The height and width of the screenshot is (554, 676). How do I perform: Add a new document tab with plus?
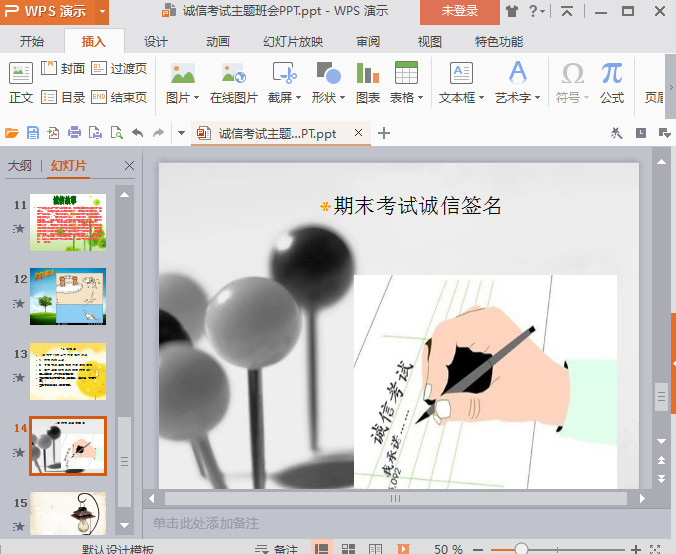(384, 133)
